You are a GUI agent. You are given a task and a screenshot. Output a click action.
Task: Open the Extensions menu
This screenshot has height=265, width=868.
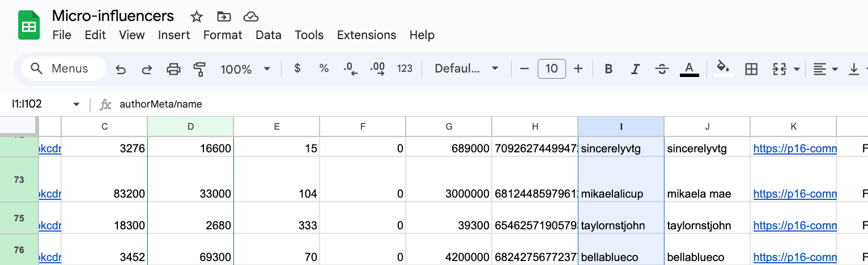click(366, 35)
